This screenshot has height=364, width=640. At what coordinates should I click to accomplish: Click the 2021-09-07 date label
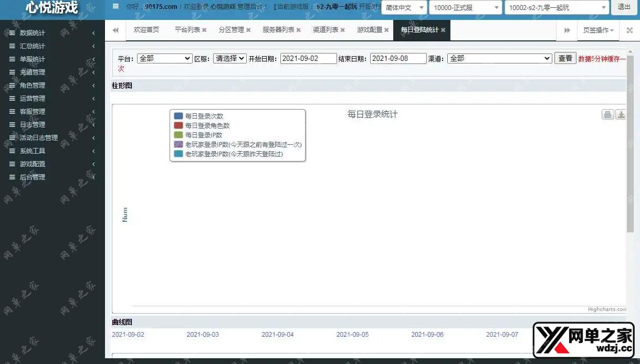(x=502, y=335)
